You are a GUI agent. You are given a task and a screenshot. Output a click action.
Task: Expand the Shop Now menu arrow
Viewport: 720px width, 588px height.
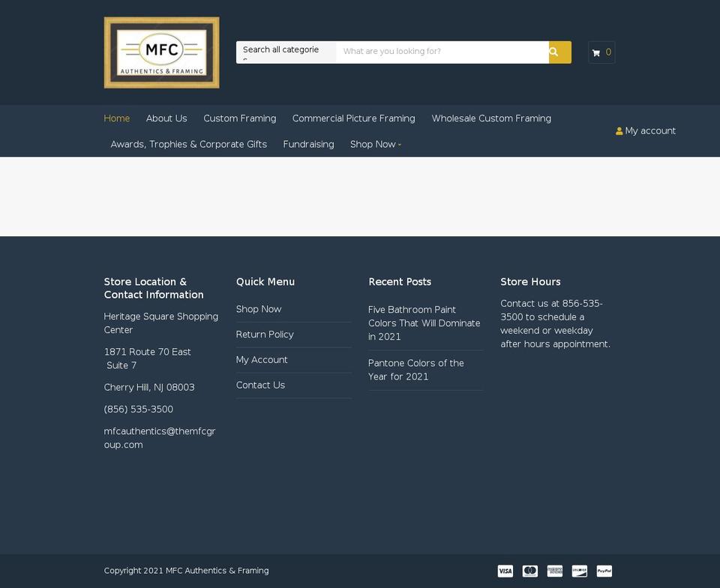(400, 145)
